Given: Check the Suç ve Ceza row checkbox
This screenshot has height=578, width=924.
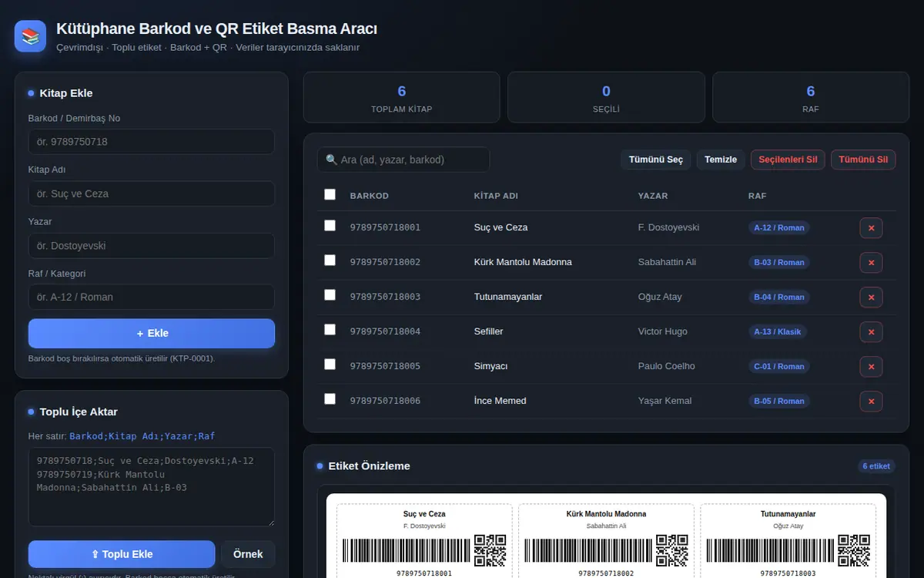Looking at the screenshot, I should tap(330, 226).
